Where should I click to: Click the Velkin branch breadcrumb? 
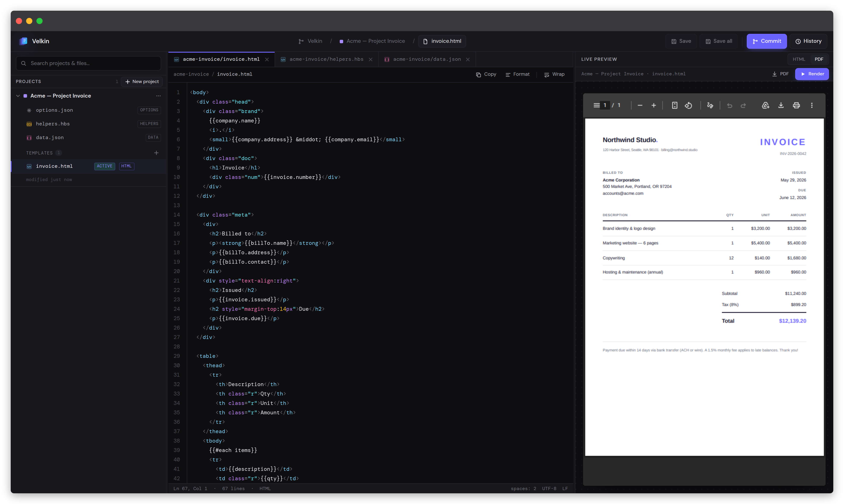coord(310,41)
